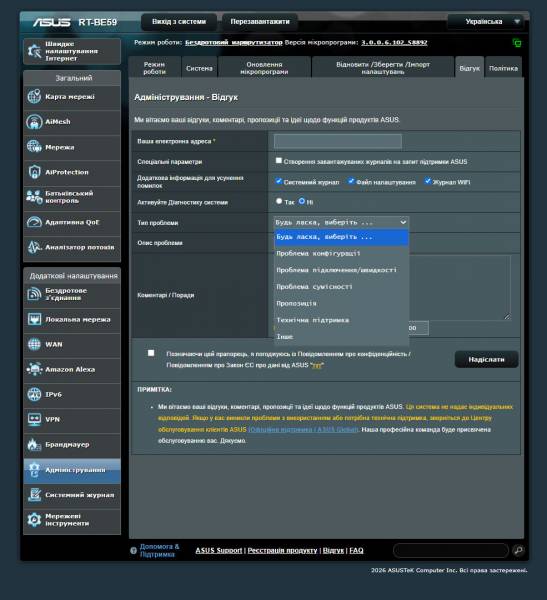Open the Реєстрація продукту footer link
Screen dimensions: 547x600
(x=282, y=550)
